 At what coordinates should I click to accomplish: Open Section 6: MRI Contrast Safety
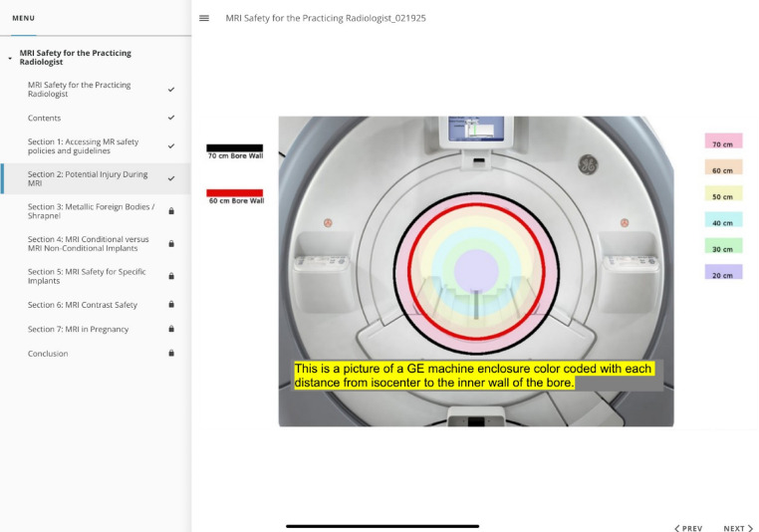point(96,305)
